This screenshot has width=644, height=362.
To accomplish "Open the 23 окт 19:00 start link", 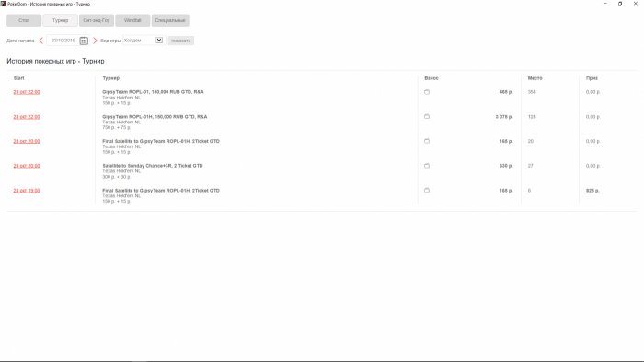I will pos(27,191).
